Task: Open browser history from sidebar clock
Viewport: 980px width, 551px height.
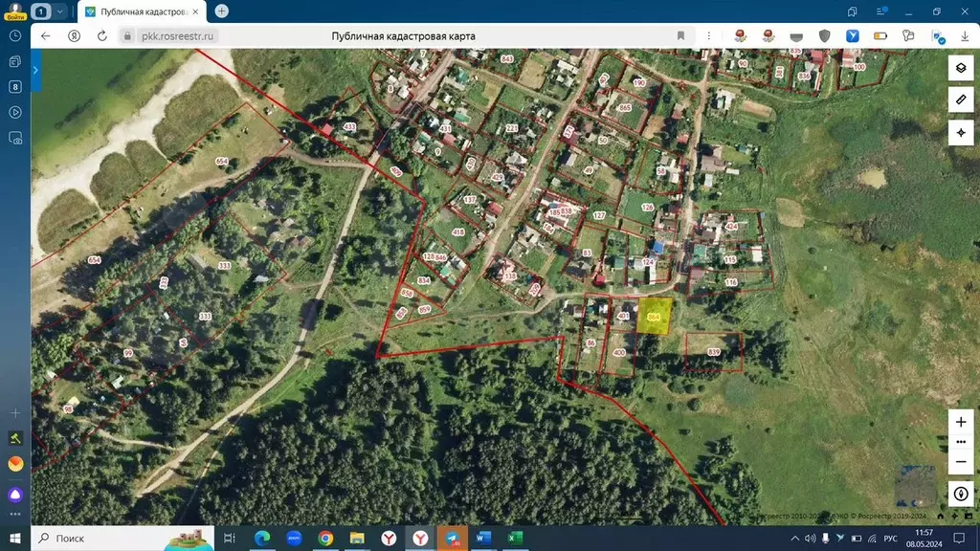Action: coord(15,35)
